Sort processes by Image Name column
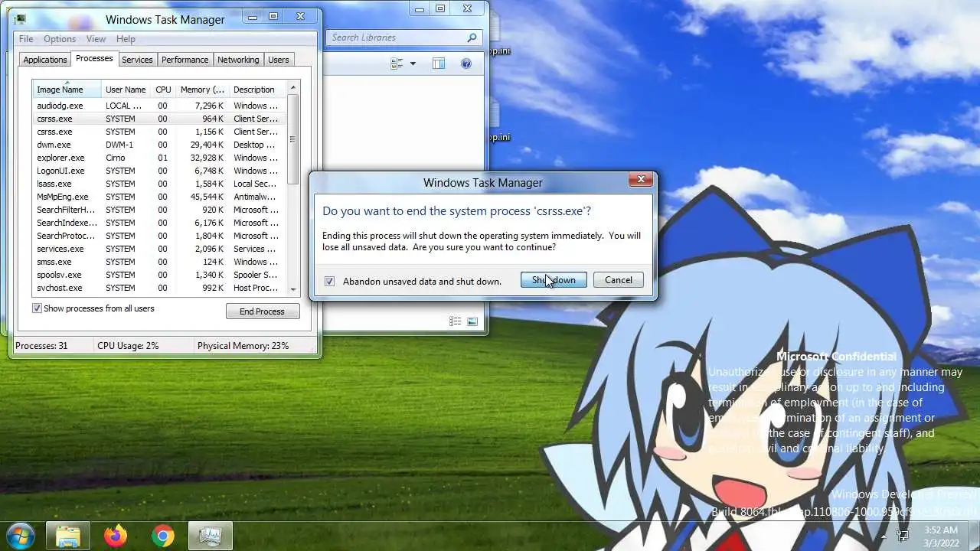980x551 pixels. click(x=67, y=90)
